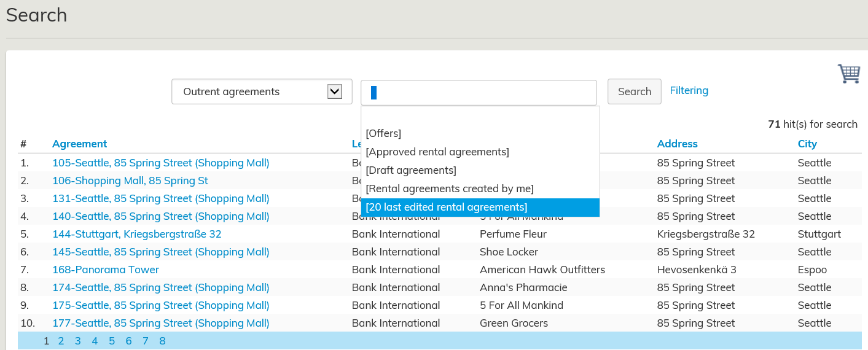Sort by Agreement column header
This screenshot has width=868, height=350.
[x=79, y=144]
